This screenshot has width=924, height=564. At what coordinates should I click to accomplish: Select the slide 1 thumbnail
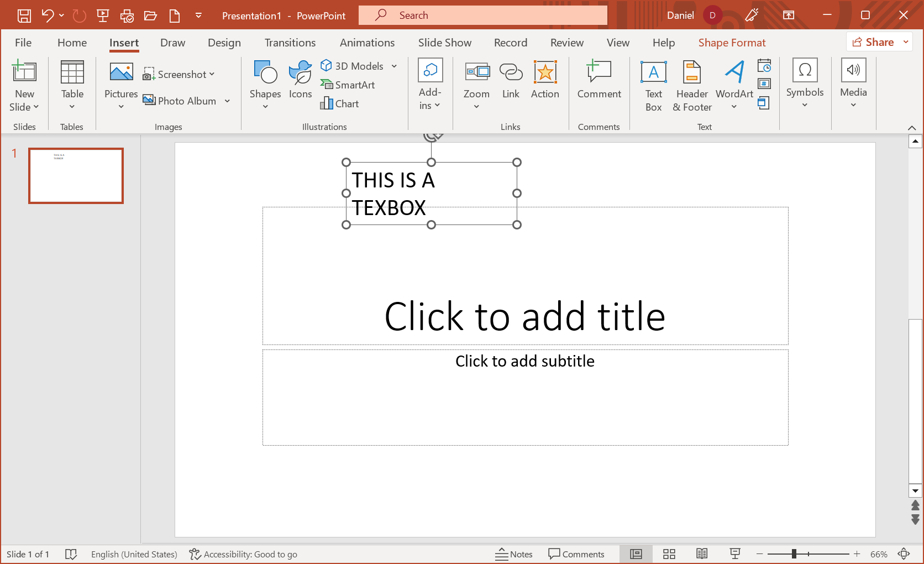point(76,176)
